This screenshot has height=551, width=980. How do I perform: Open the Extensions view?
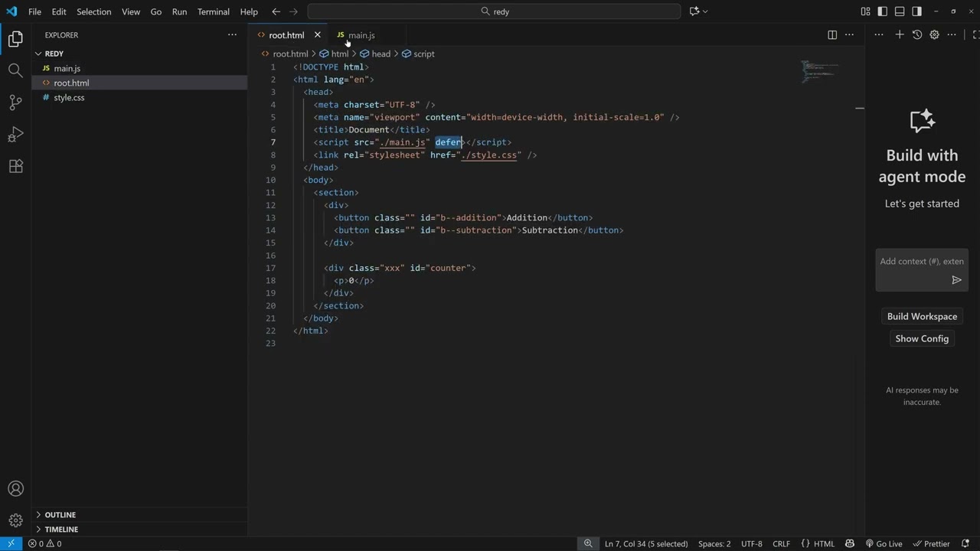click(15, 166)
